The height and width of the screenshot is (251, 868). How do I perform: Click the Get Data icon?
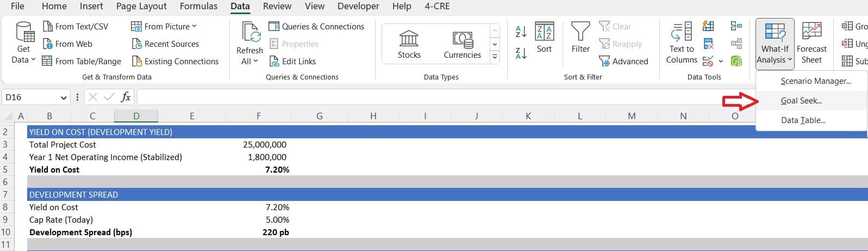(x=24, y=33)
